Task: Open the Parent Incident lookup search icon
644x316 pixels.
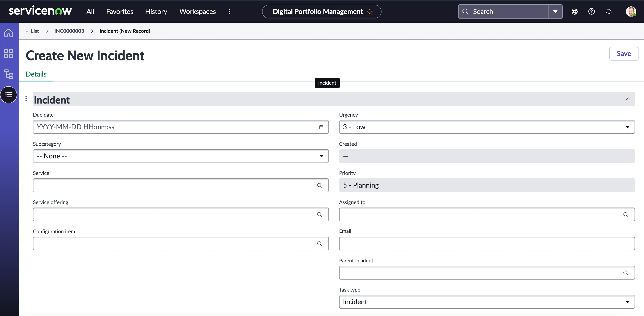Action: [x=626, y=273]
